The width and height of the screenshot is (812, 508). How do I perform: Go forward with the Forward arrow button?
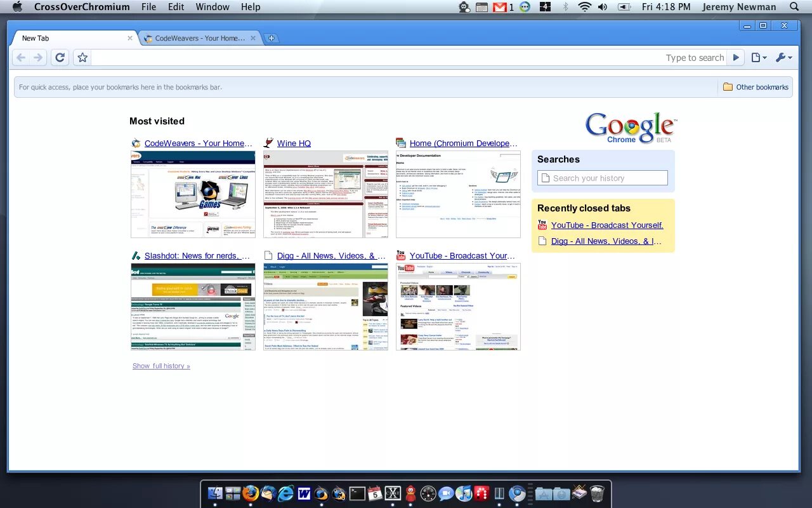pos(38,58)
